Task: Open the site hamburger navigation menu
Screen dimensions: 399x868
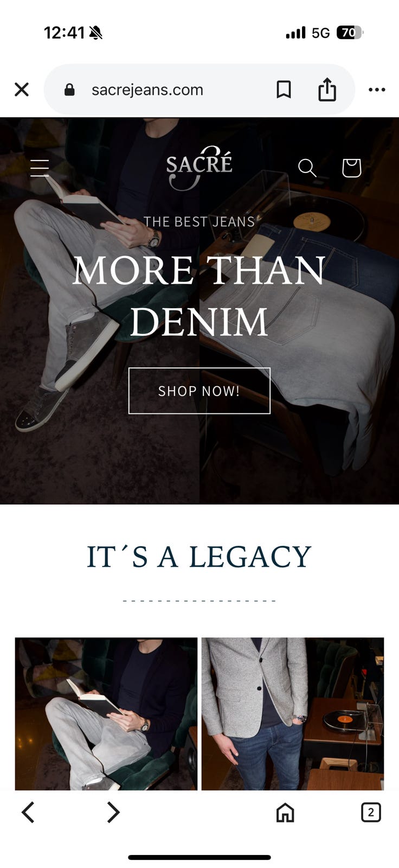Action: tap(40, 168)
